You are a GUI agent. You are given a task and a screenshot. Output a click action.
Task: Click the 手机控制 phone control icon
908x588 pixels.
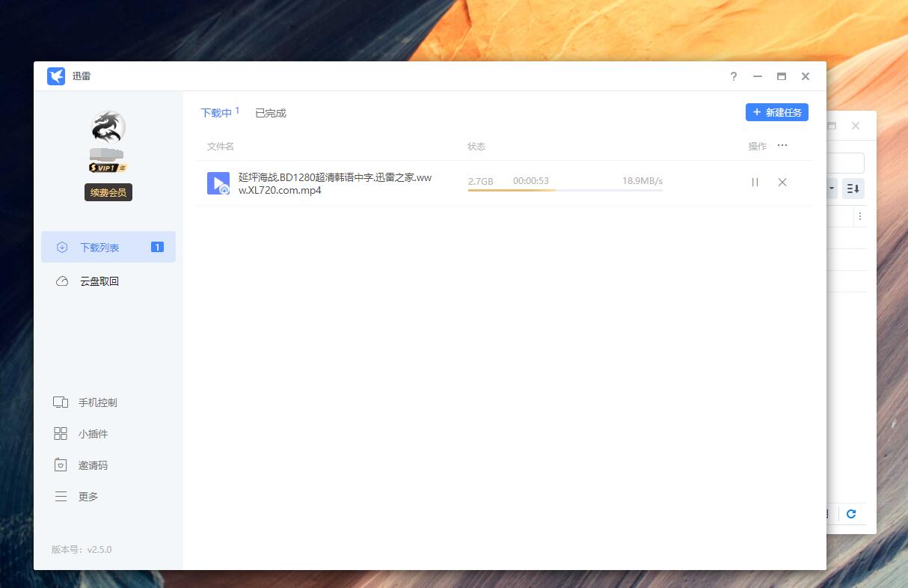pos(61,402)
